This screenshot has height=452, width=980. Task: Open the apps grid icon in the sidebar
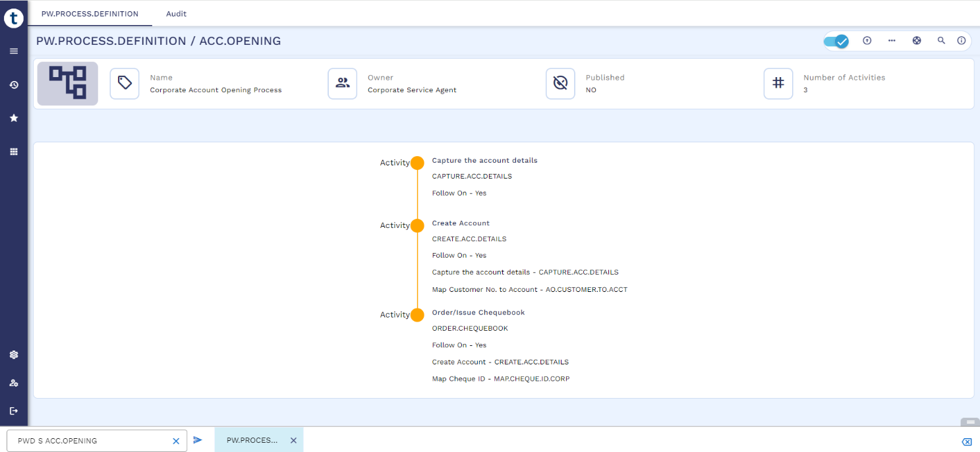(13, 152)
